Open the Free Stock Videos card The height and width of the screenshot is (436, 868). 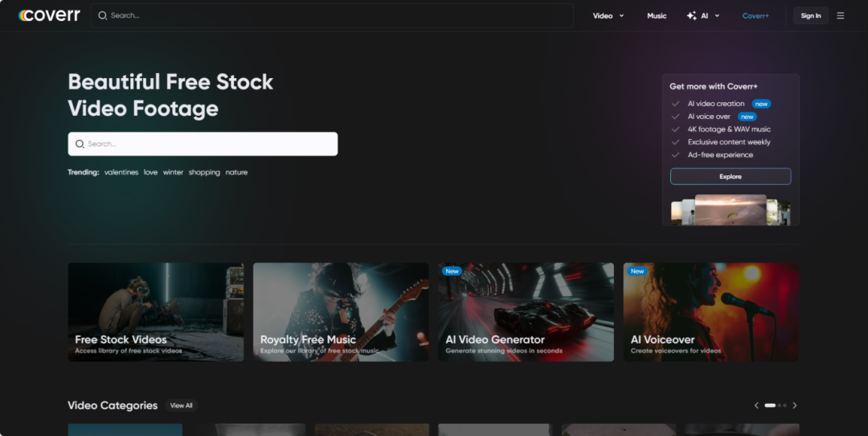click(156, 312)
